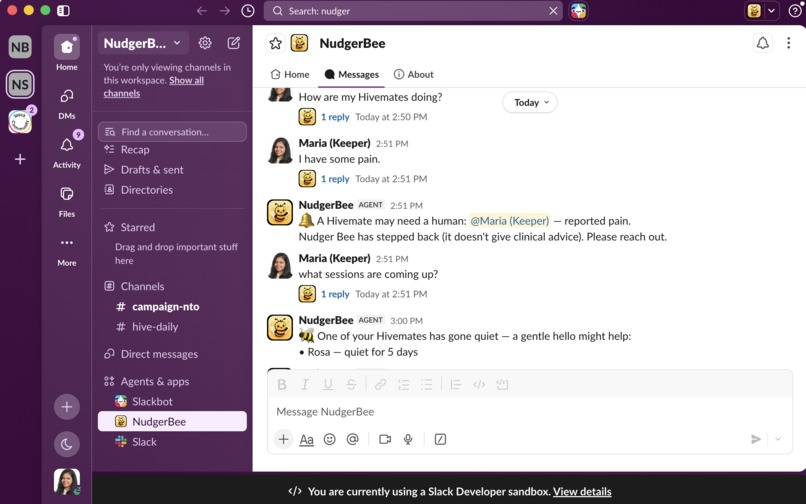Toggle bold formatting
Screen dimensions: 806x504
(282, 385)
